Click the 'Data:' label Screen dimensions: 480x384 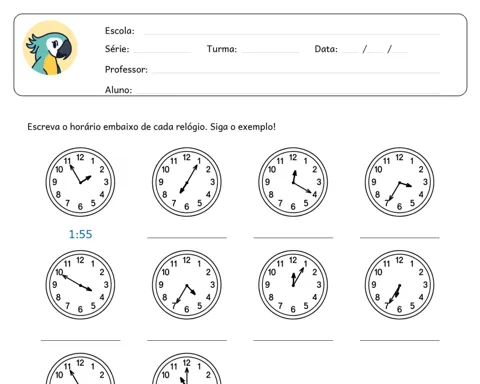(326, 49)
